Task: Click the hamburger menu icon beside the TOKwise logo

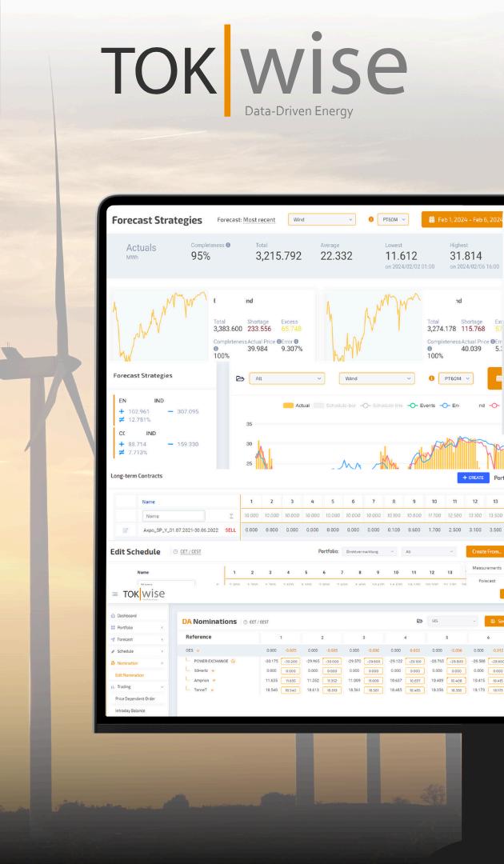Action: pos(115,594)
